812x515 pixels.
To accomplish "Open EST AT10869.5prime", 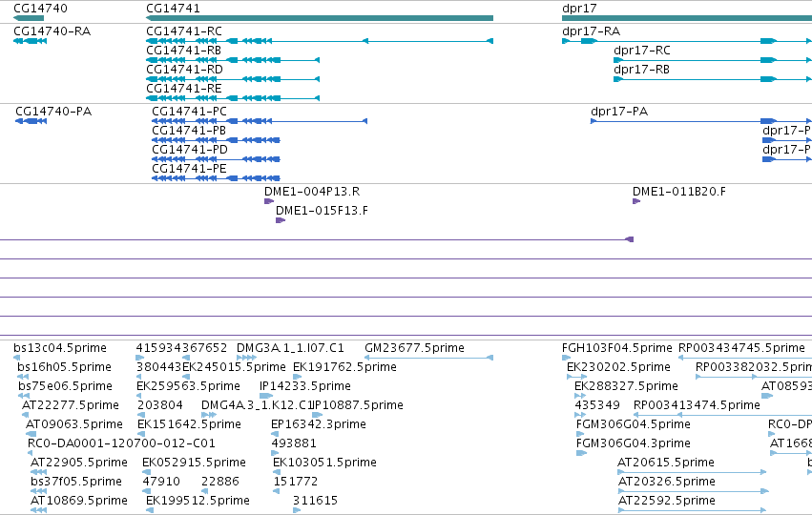I will coord(78,501).
